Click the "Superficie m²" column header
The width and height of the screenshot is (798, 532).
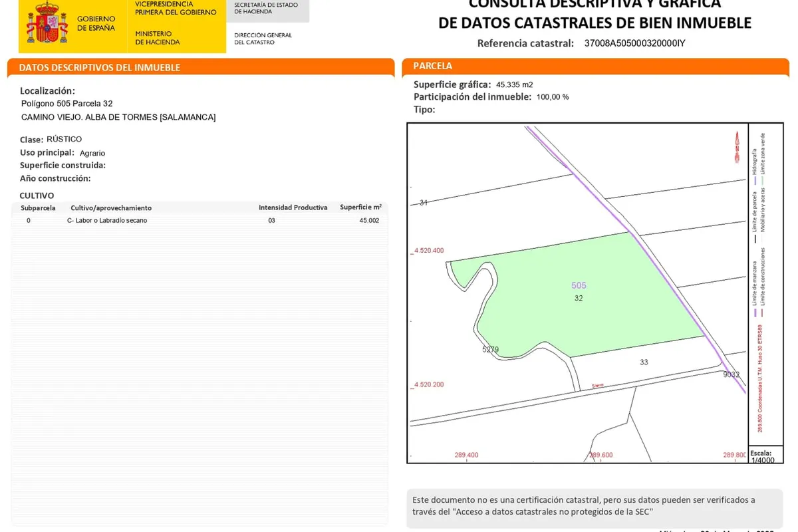pyautogui.click(x=360, y=207)
